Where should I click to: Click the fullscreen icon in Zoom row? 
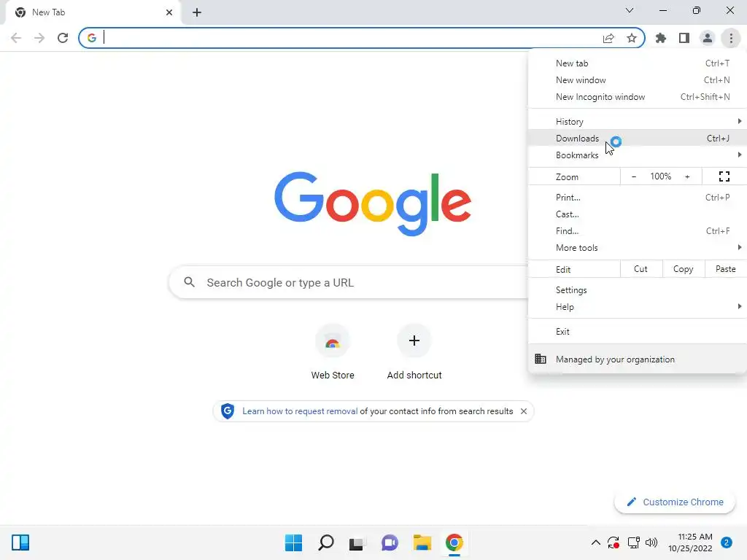coord(724,176)
